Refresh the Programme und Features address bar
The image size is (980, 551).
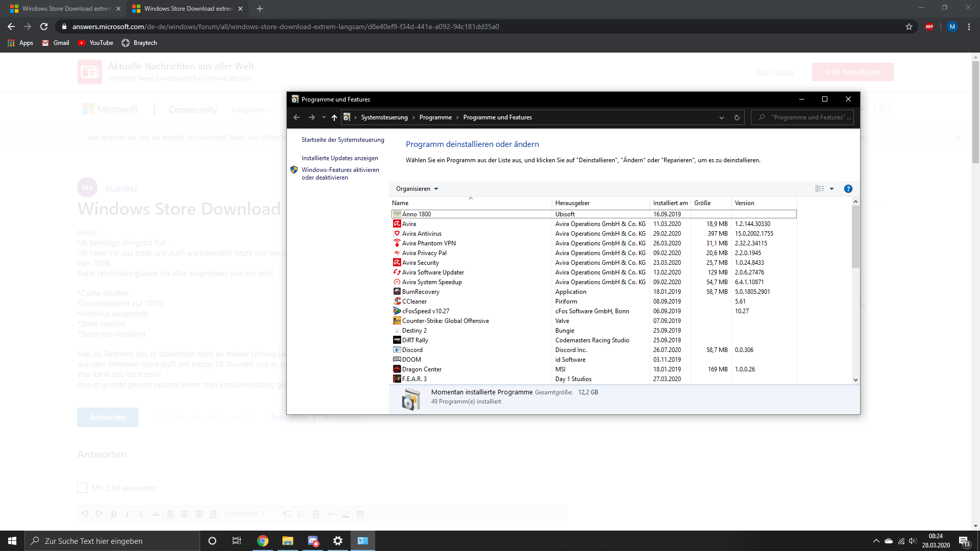coord(737,117)
